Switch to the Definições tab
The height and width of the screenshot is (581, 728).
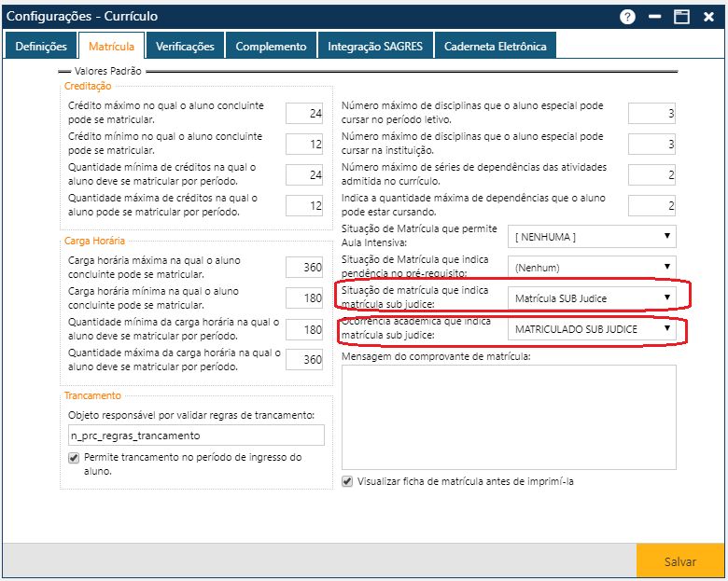41,46
